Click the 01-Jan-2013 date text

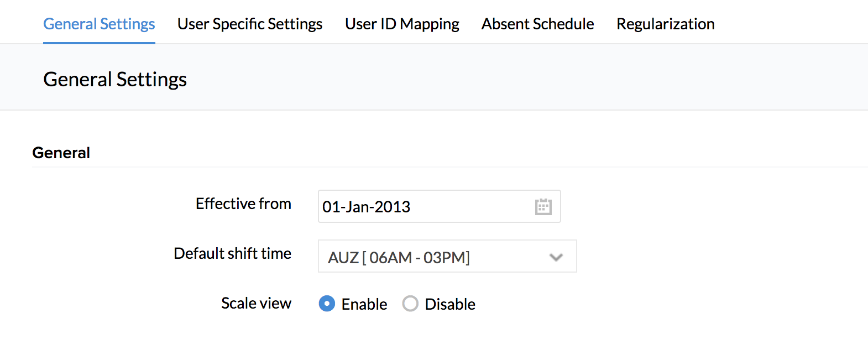[x=366, y=207]
